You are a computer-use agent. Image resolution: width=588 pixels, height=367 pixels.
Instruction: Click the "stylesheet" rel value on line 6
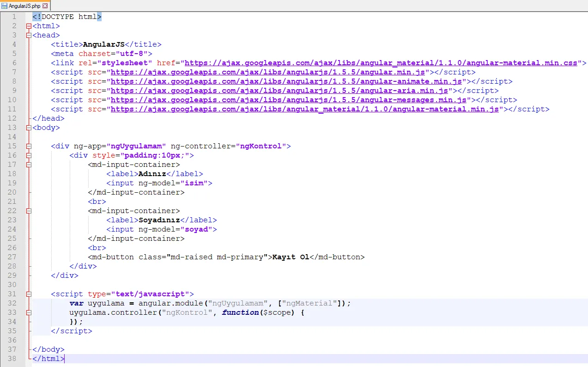[125, 63]
